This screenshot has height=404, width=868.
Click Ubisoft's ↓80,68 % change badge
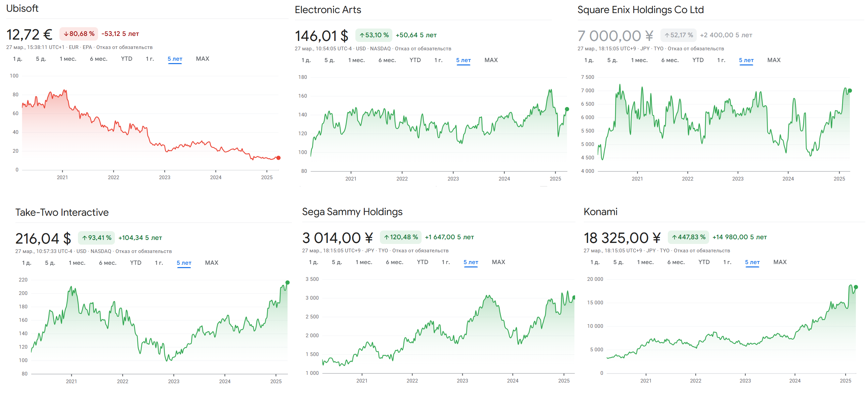pos(79,34)
